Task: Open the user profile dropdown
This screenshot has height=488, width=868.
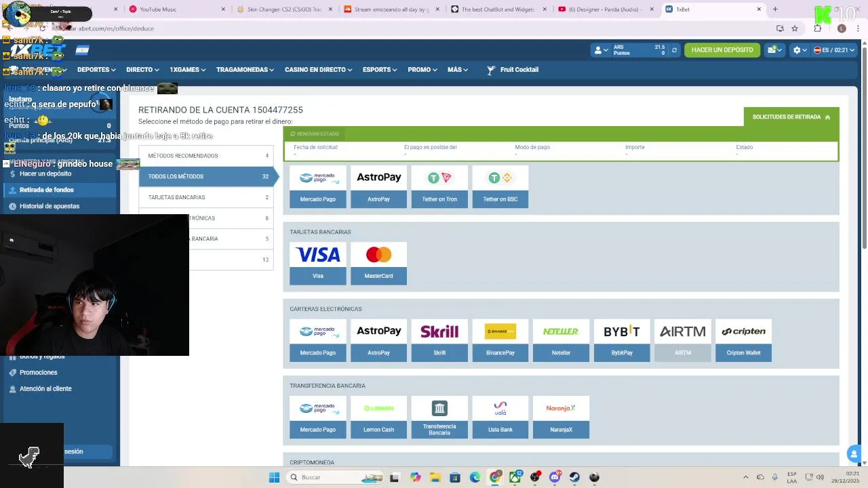Action: pyautogui.click(x=601, y=50)
